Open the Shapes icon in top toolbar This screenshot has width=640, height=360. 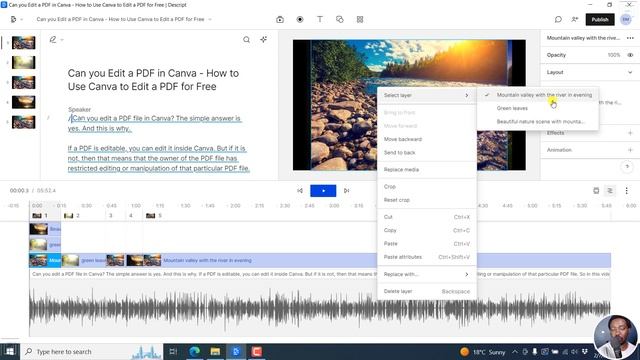pos(340,19)
